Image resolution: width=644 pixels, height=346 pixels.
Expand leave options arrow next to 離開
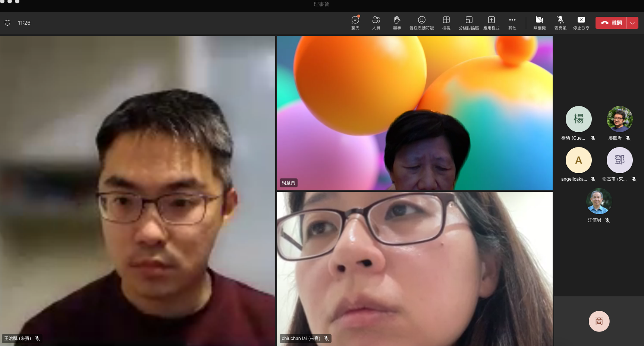pos(632,23)
